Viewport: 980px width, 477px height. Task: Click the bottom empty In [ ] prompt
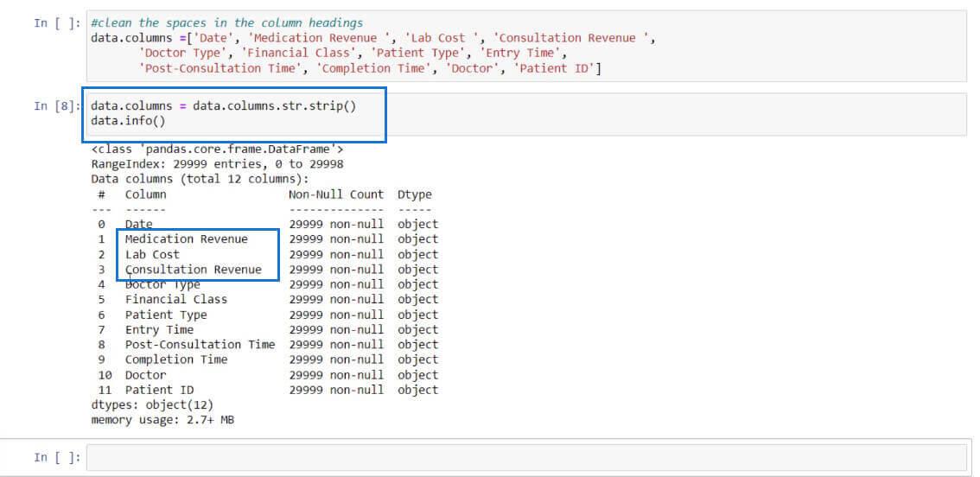(x=57, y=458)
